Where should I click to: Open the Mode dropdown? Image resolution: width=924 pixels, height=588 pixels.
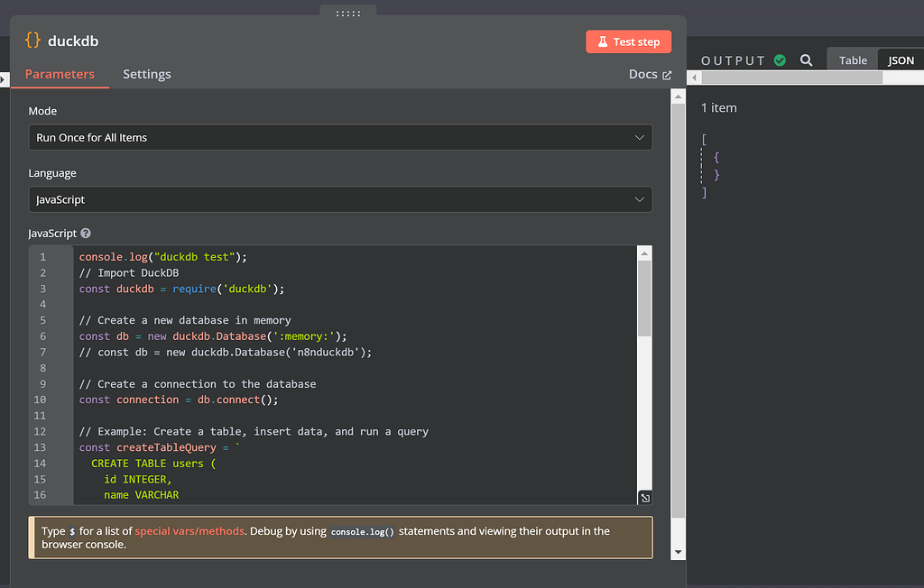340,137
